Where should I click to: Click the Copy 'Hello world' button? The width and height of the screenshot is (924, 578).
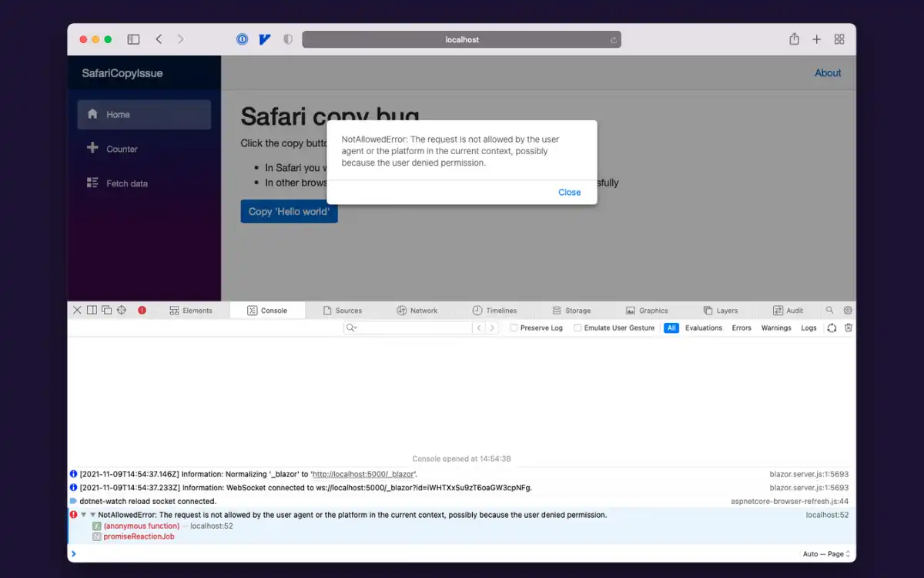tap(289, 211)
